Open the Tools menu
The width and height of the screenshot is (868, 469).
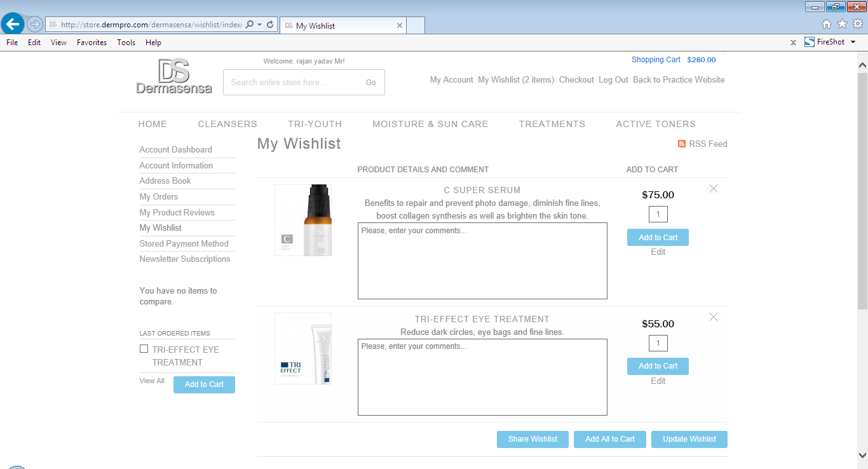tap(126, 43)
